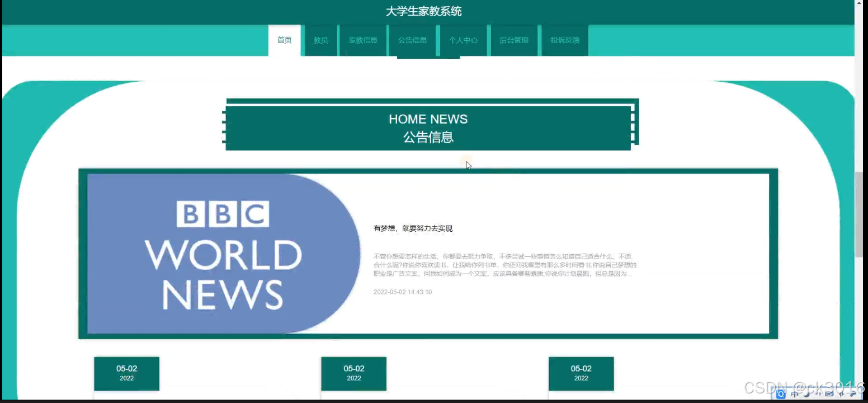
Task: Open news titled 有梦想，就要努力去实现
Action: tap(413, 228)
